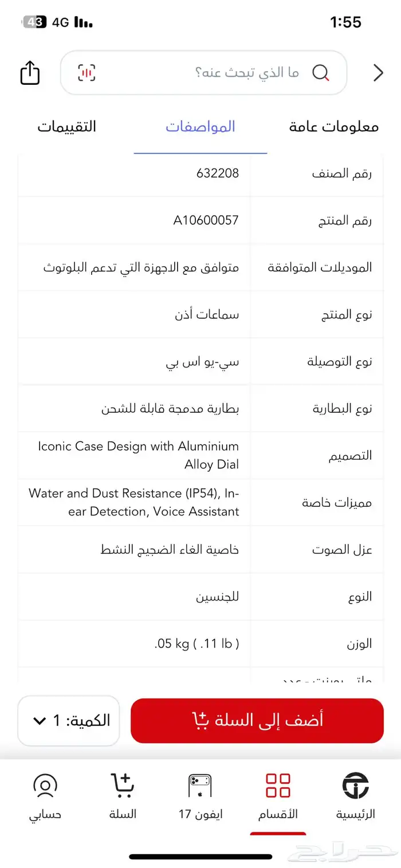Open the barcode scanner icon
401x868 pixels.
coord(87,73)
